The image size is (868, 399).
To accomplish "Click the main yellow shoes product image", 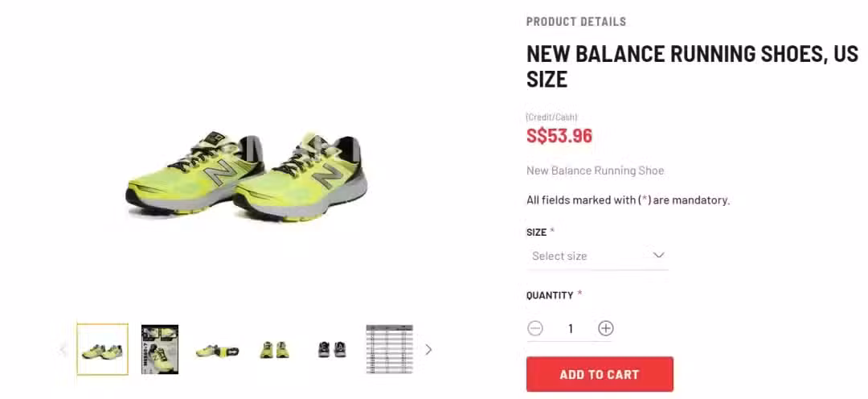I will (x=247, y=175).
